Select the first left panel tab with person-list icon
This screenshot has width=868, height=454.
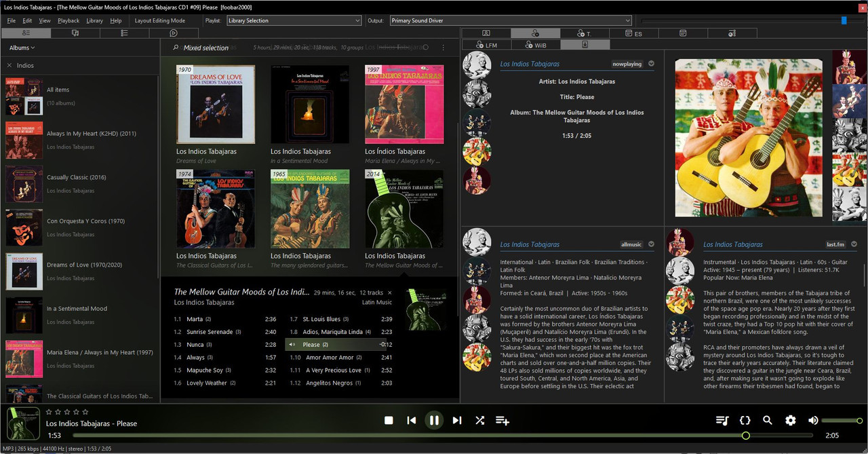click(x=25, y=33)
